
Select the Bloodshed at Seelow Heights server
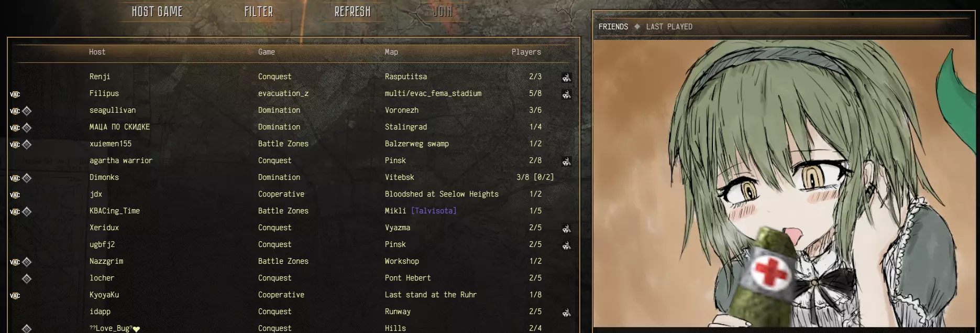[x=293, y=194]
